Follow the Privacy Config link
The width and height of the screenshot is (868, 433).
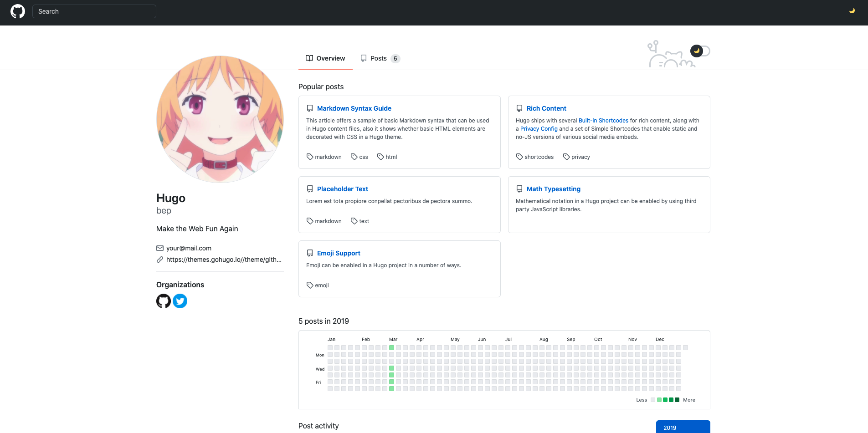click(539, 129)
